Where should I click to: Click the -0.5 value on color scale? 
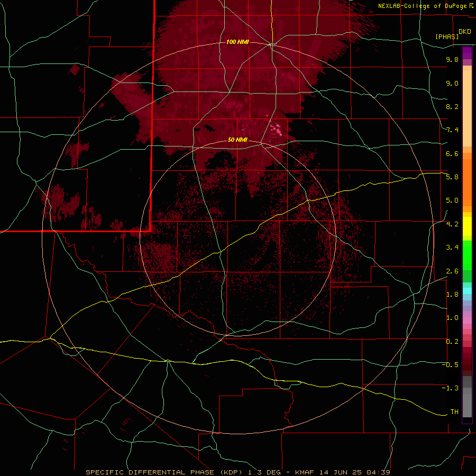tap(450, 365)
